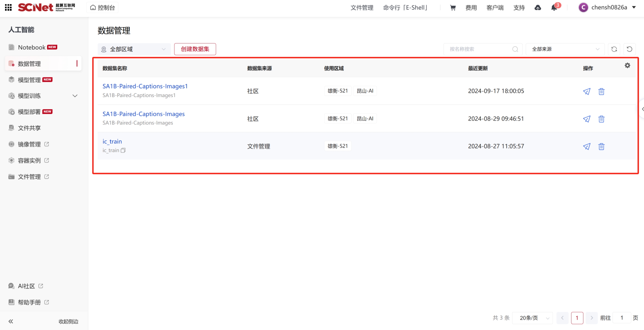Open the SA1B-Paired-Captions-Images dataset link
Image resolution: width=644 pixels, height=330 pixels.
(x=143, y=114)
